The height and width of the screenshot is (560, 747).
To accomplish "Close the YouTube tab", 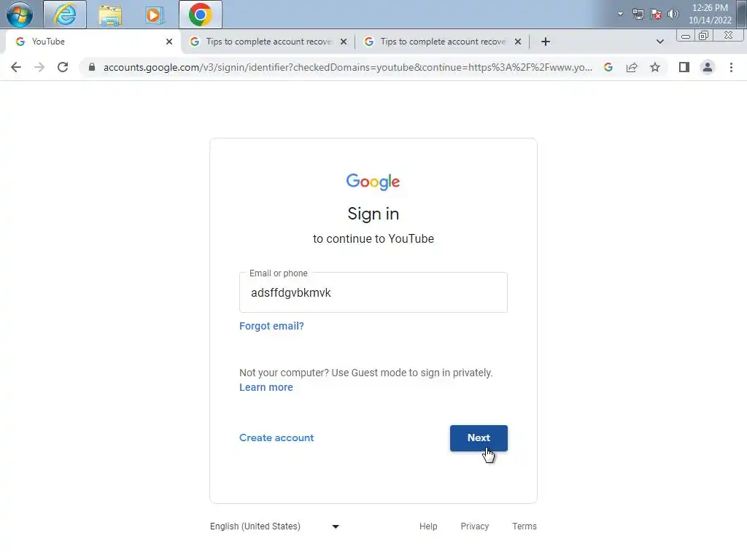I will pyautogui.click(x=169, y=42).
